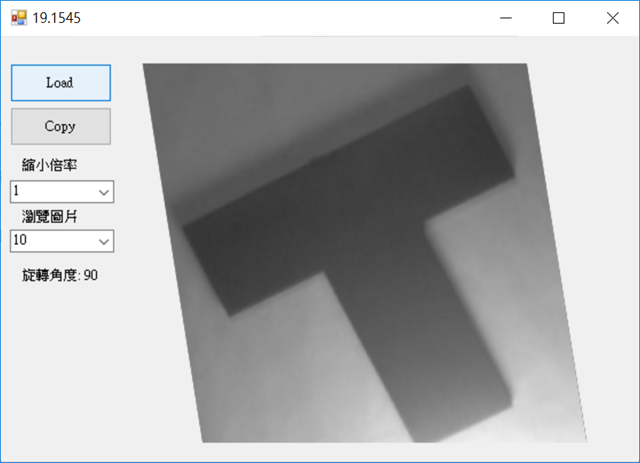Close the 19.1545 window

612,18
